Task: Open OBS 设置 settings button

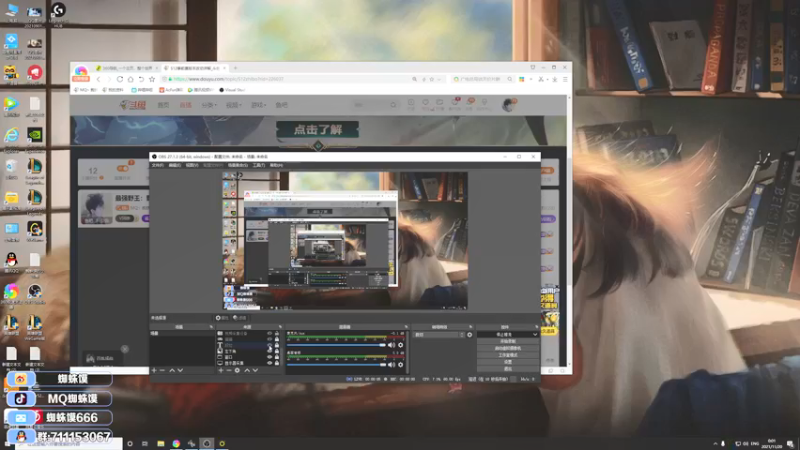Action: click(508, 362)
